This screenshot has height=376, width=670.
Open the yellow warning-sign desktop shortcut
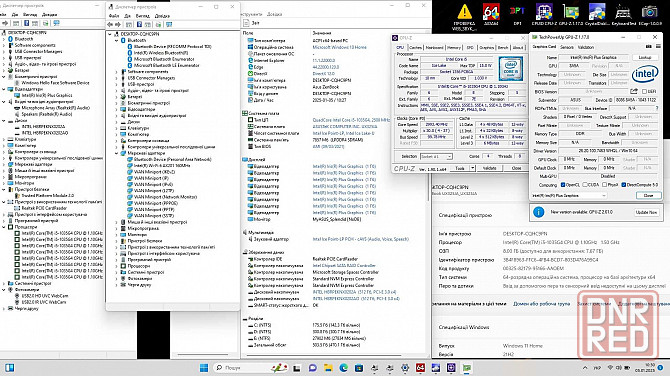click(464, 17)
